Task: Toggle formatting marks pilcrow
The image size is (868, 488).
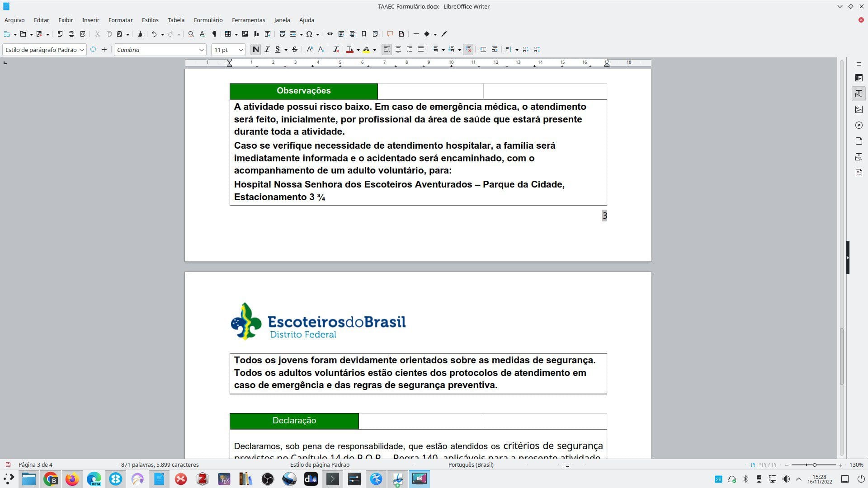Action: pos(214,34)
